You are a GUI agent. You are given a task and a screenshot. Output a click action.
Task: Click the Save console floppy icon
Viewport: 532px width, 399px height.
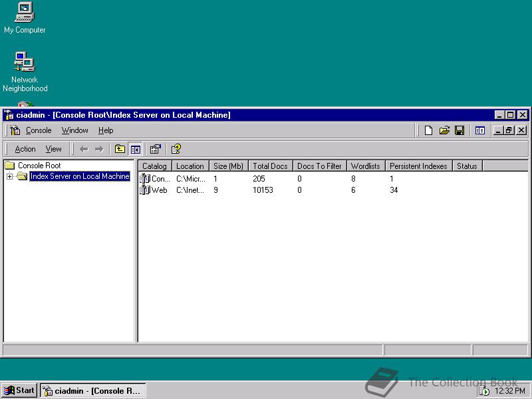coord(460,130)
